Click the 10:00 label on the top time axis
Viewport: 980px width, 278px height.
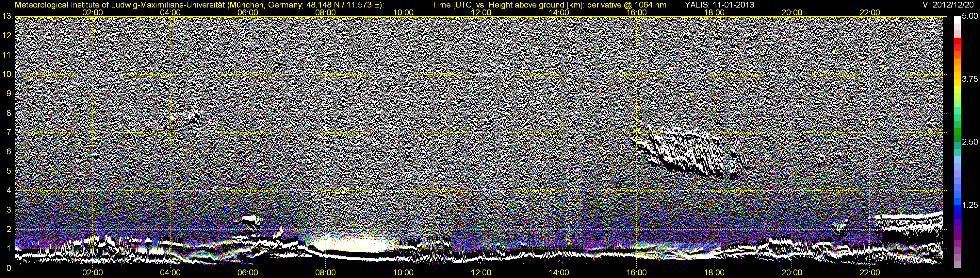coord(403,12)
